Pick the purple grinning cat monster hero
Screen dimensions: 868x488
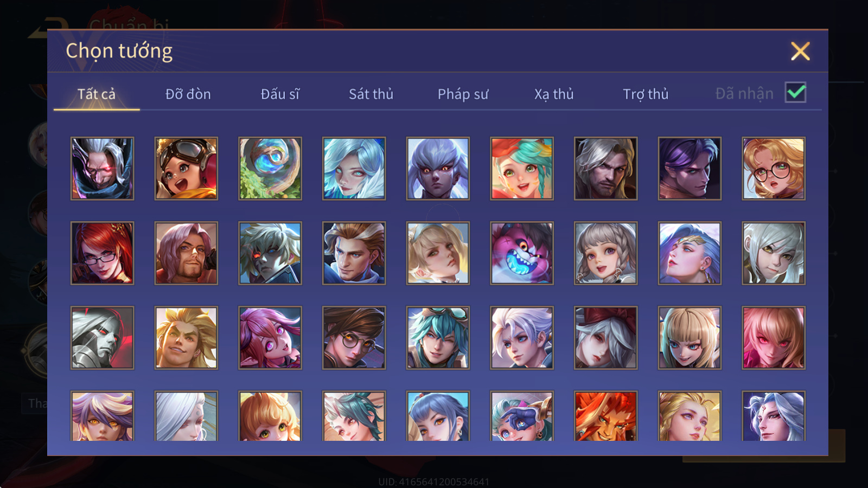(x=522, y=253)
